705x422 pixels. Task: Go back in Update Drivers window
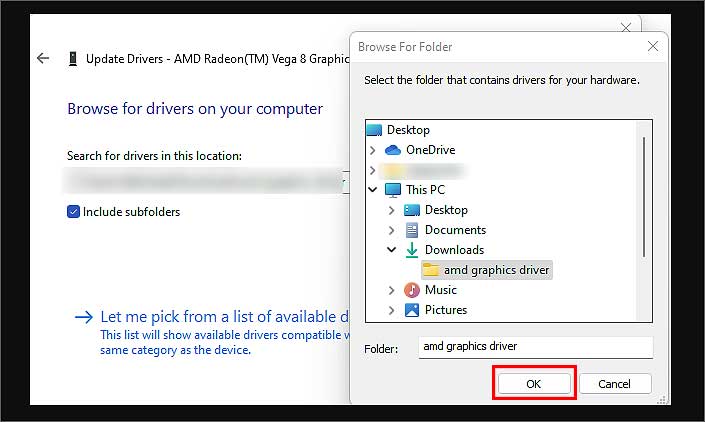tap(43, 58)
